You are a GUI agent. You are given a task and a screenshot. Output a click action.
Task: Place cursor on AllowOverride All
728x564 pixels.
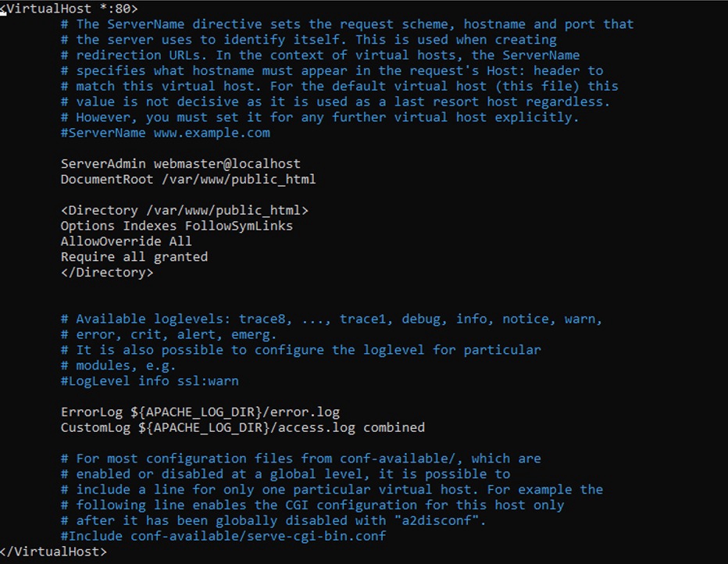click(126, 241)
